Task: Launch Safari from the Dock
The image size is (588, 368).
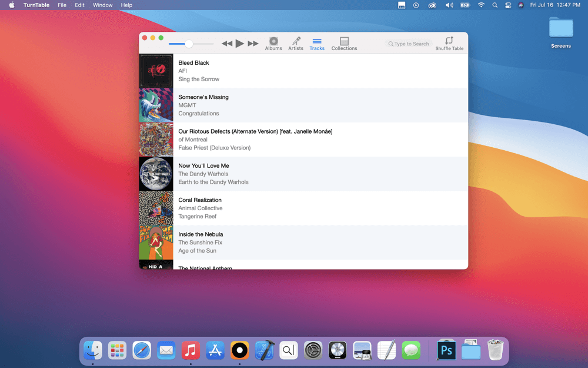Action: tap(142, 351)
